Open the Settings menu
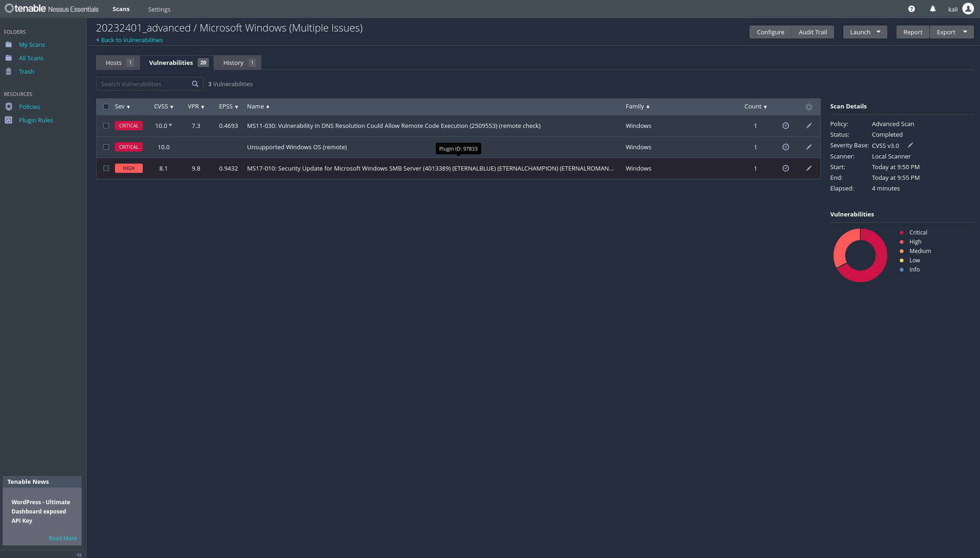Screen dimensions: 980x558 (x=159, y=9)
